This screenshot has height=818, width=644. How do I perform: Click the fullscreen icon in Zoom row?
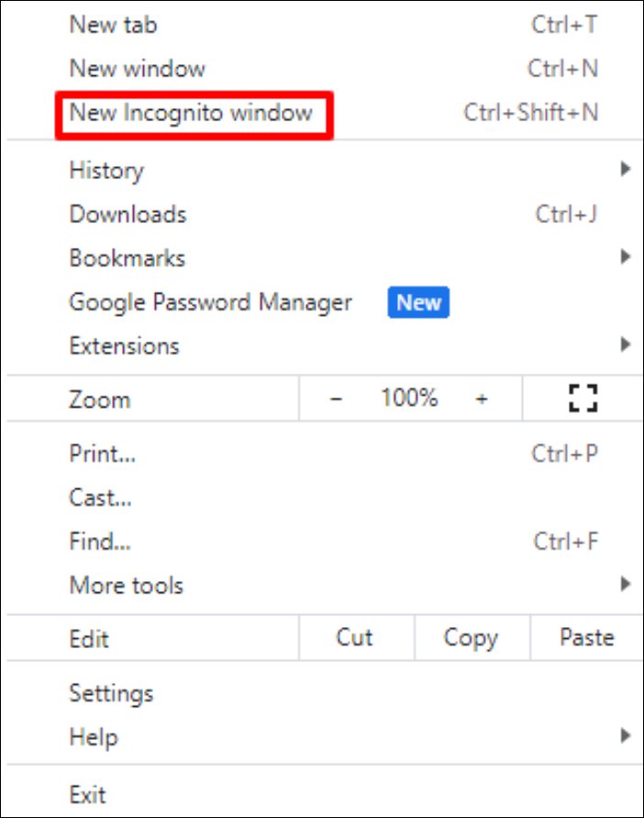click(x=583, y=399)
